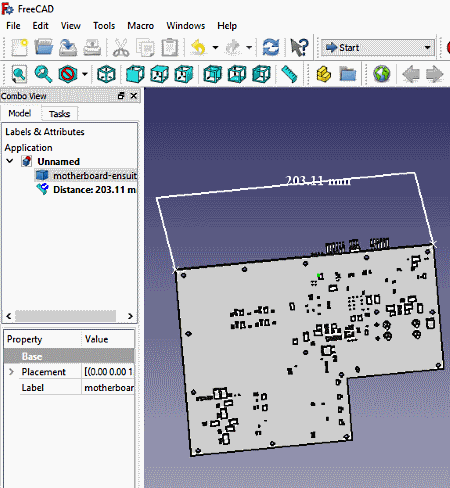Open the Windows menu
Screen dimensions: 450x488
tap(186, 26)
